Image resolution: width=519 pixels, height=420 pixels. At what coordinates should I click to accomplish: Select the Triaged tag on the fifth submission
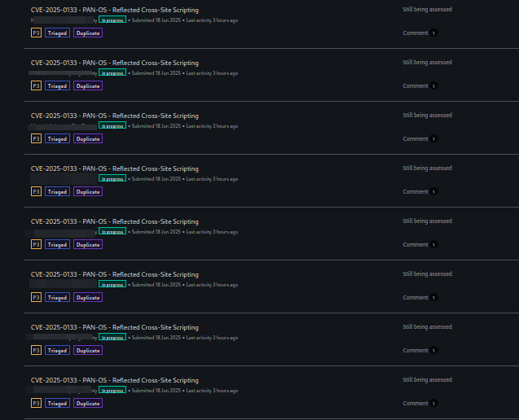click(57, 244)
